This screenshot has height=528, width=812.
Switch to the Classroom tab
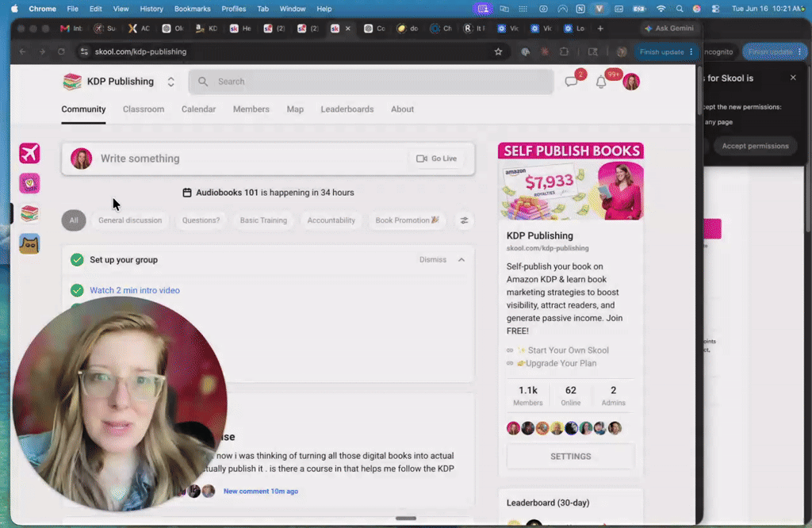(144, 109)
